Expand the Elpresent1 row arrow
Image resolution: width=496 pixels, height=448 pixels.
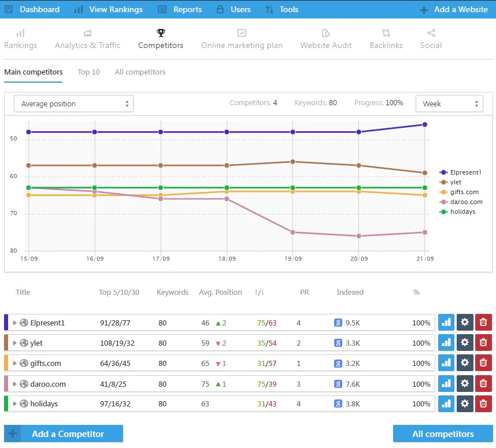(x=15, y=323)
